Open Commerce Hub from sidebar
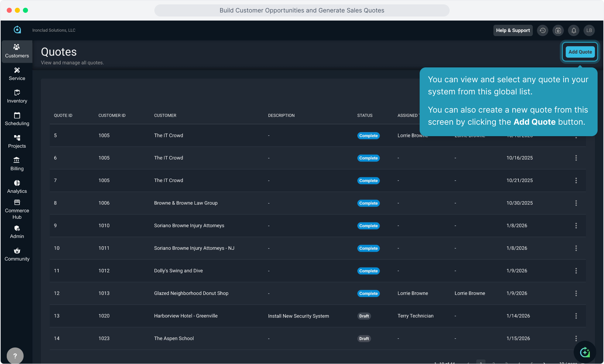 click(x=17, y=209)
